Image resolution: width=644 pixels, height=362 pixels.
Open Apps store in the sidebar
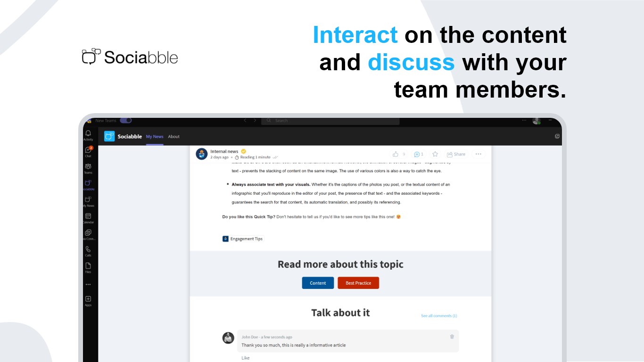pyautogui.click(x=88, y=301)
